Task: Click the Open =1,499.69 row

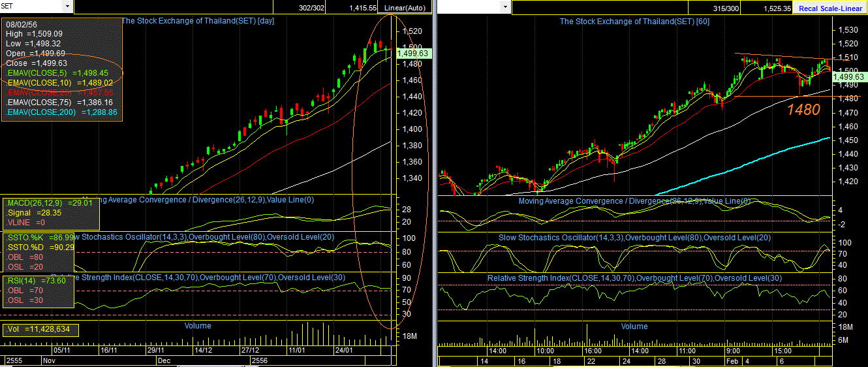Action: (35, 53)
